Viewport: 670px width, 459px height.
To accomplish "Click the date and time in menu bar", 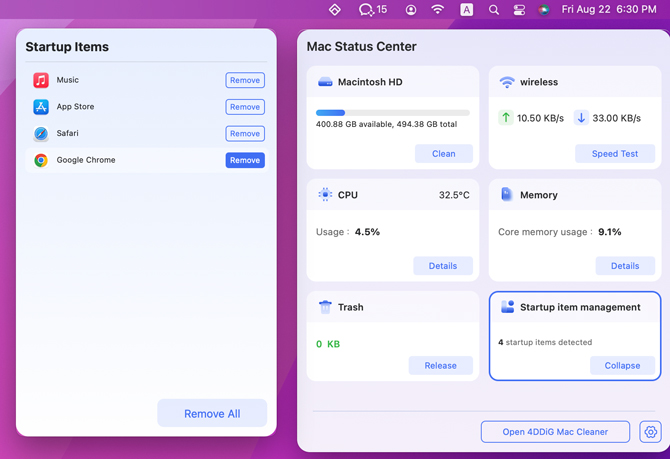I will tap(609, 9).
